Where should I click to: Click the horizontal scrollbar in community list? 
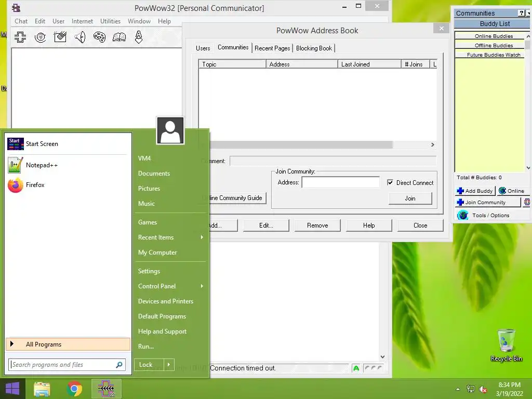[x=301, y=144]
